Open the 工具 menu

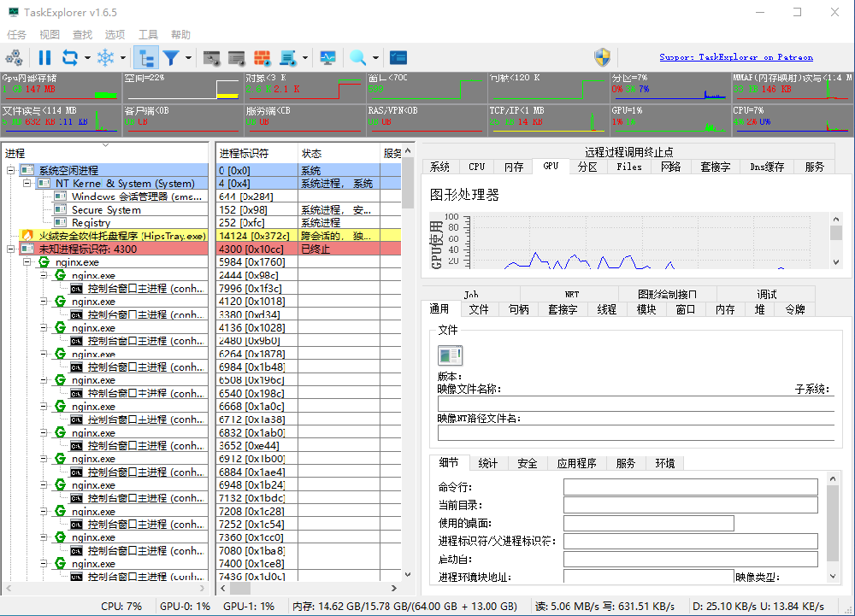tap(147, 34)
